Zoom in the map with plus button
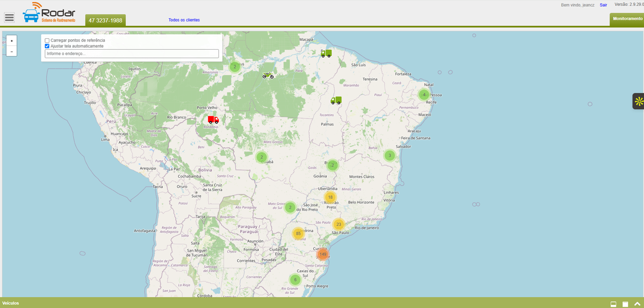This screenshot has width=644, height=308. pyautogui.click(x=11, y=41)
